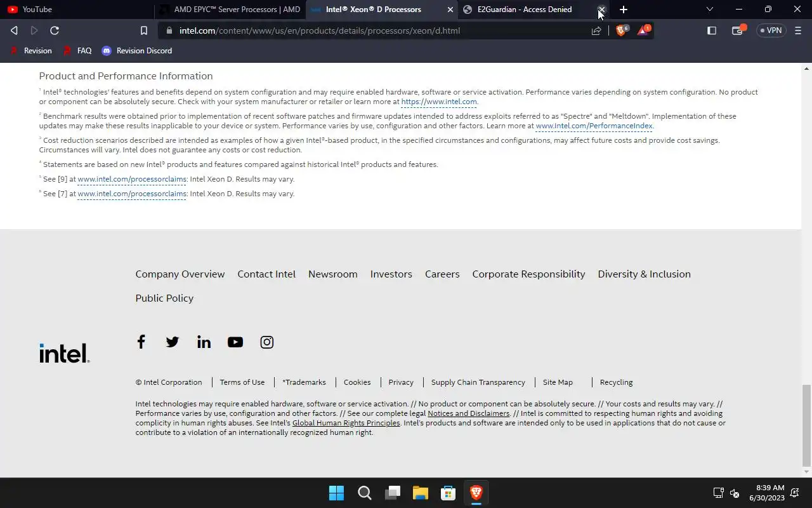Image resolution: width=812 pixels, height=508 pixels.
Task: Open Brave Shields lion icon
Action: pos(622,30)
